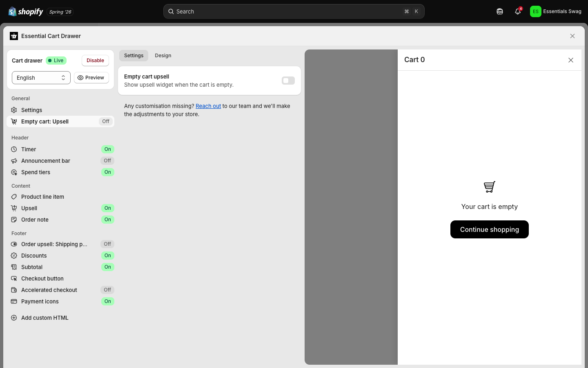Click the Empty cart Upsell Off badge
Image resolution: width=588 pixels, height=368 pixels.
click(x=106, y=121)
